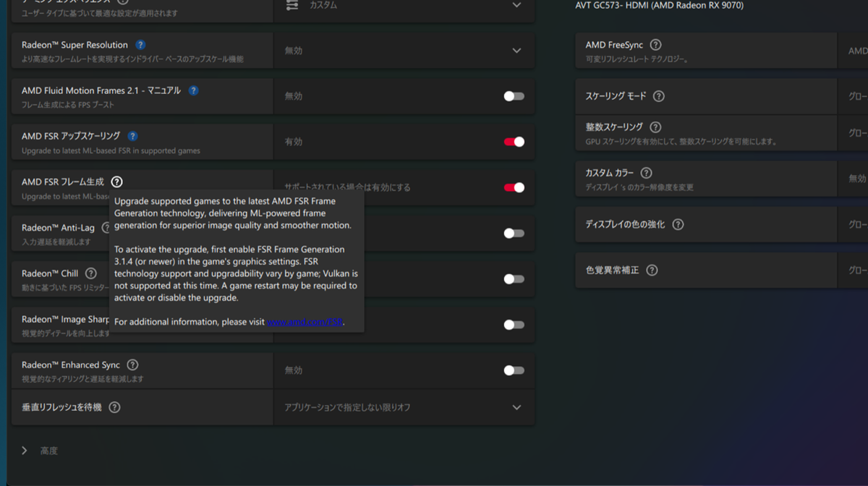The height and width of the screenshot is (486, 868).
Task: Enable Radeon Enhanced Sync toggle
Action: (514, 370)
